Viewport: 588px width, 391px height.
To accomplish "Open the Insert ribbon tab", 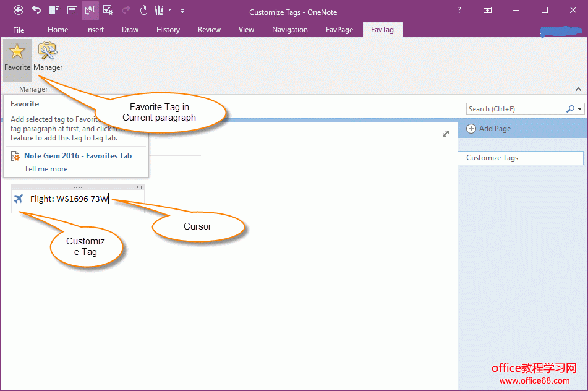I will (x=95, y=30).
